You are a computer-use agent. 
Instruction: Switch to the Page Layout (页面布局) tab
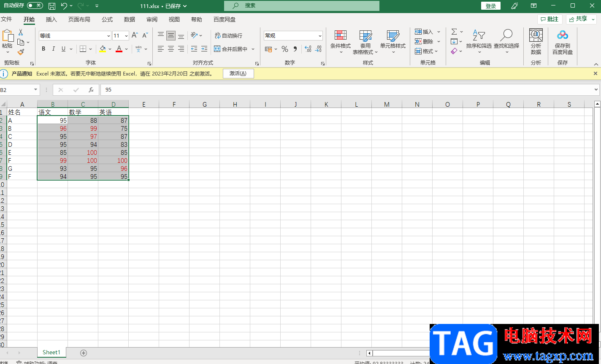tap(79, 19)
